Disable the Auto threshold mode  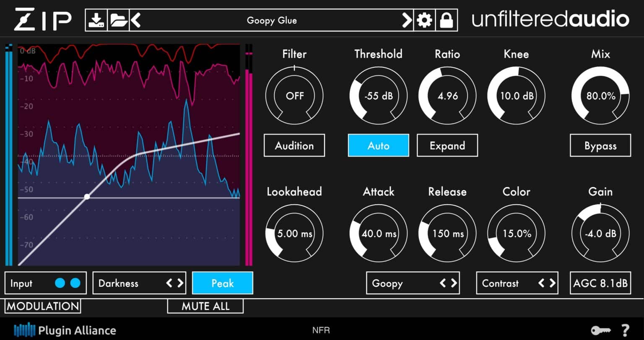(x=378, y=145)
